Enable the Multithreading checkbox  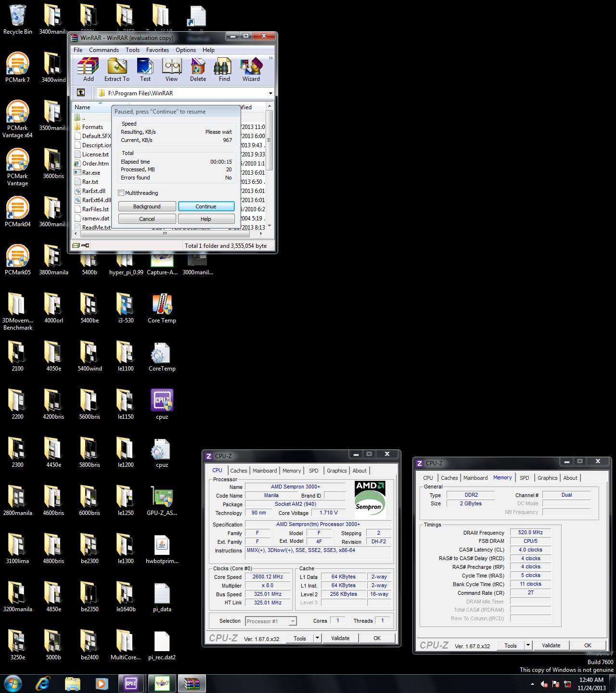[x=121, y=193]
